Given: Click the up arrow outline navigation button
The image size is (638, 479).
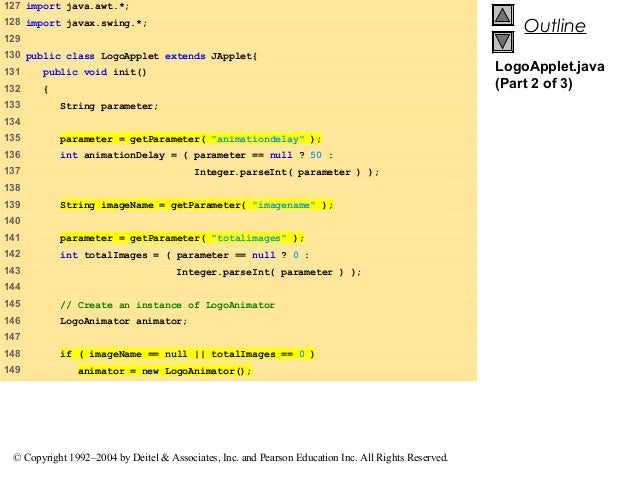Looking at the screenshot, I should click(503, 15).
